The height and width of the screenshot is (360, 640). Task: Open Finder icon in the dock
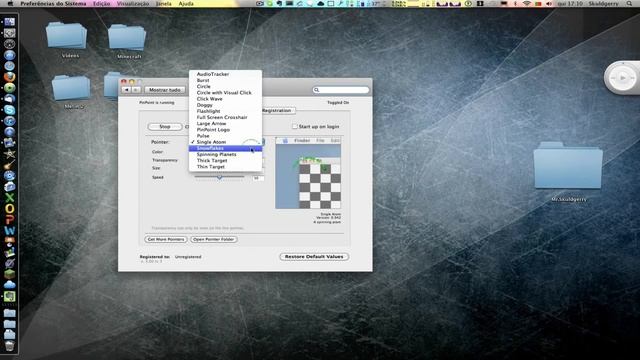point(9,22)
